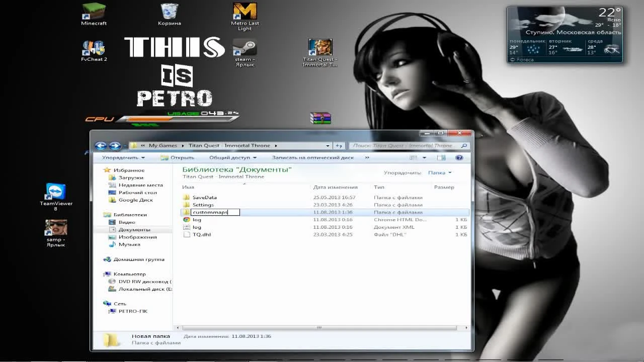Click the Chrome HTML log file
Image resolution: width=644 pixels, height=362 pixels.
tap(197, 220)
